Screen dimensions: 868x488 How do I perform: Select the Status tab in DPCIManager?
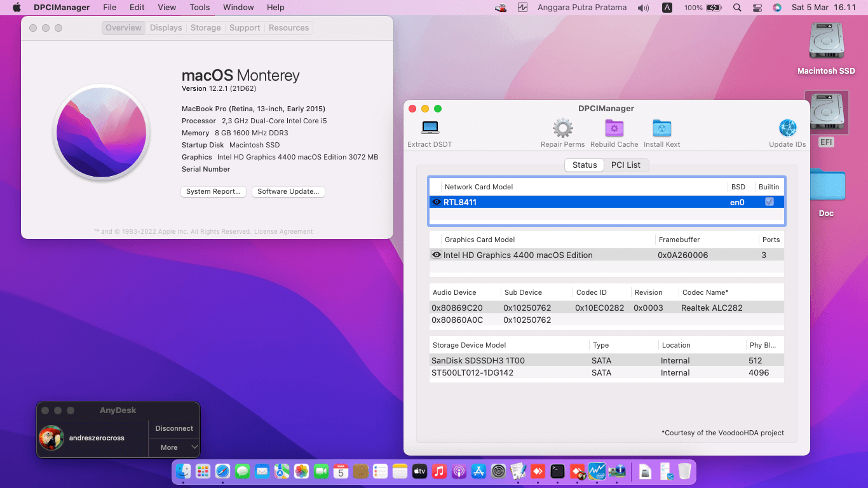coord(585,165)
